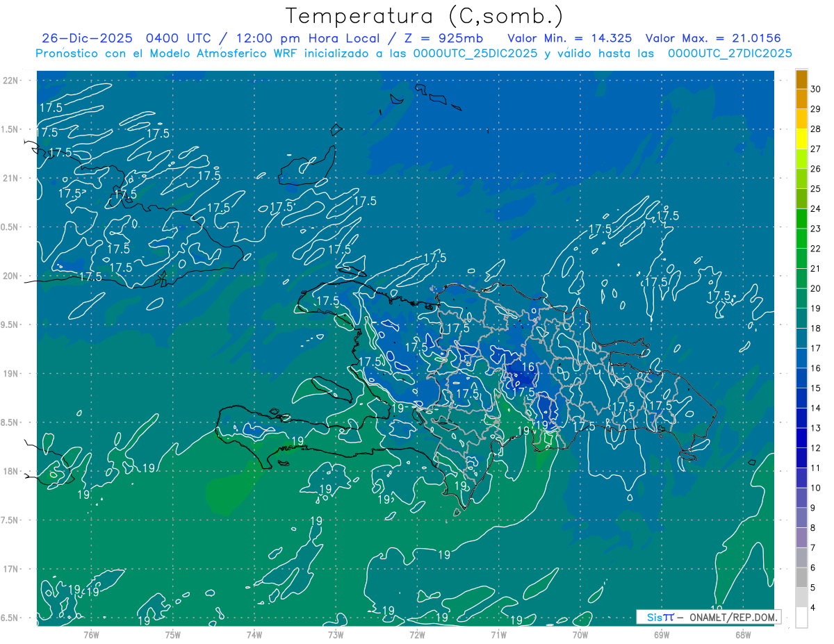Click the "73W" longitude label

click(x=335, y=634)
